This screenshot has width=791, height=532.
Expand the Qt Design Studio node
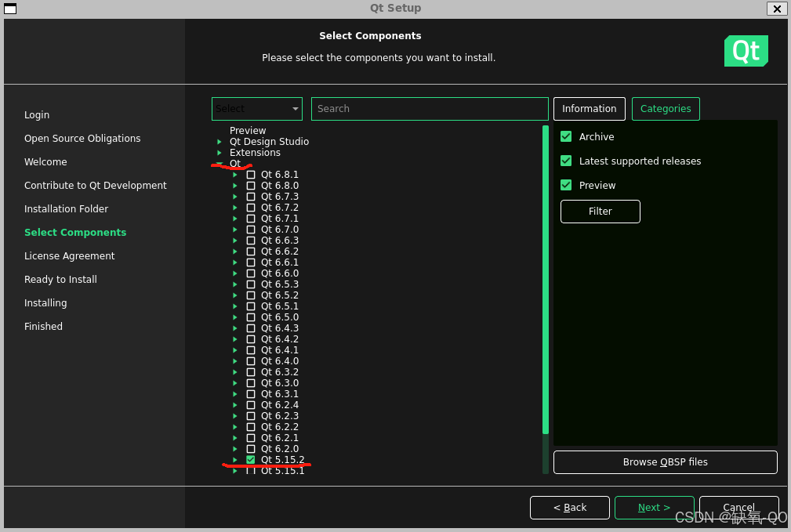220,142
